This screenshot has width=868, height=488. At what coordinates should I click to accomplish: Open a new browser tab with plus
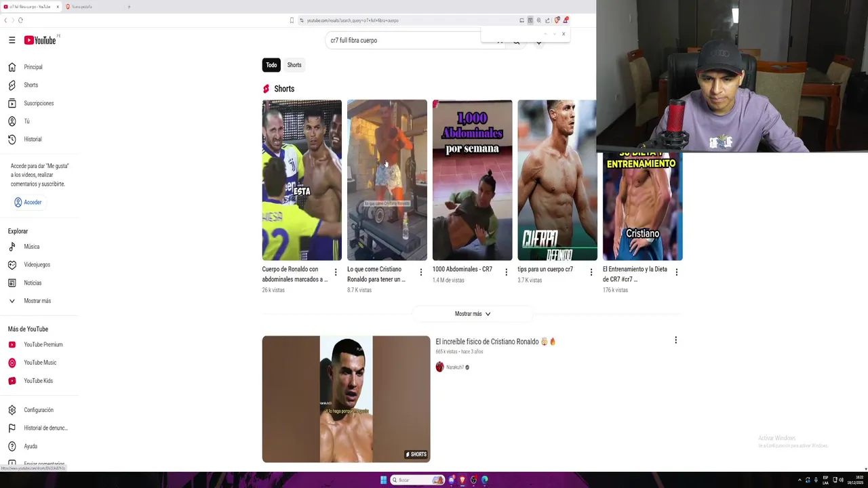click(x=129, y=7)
